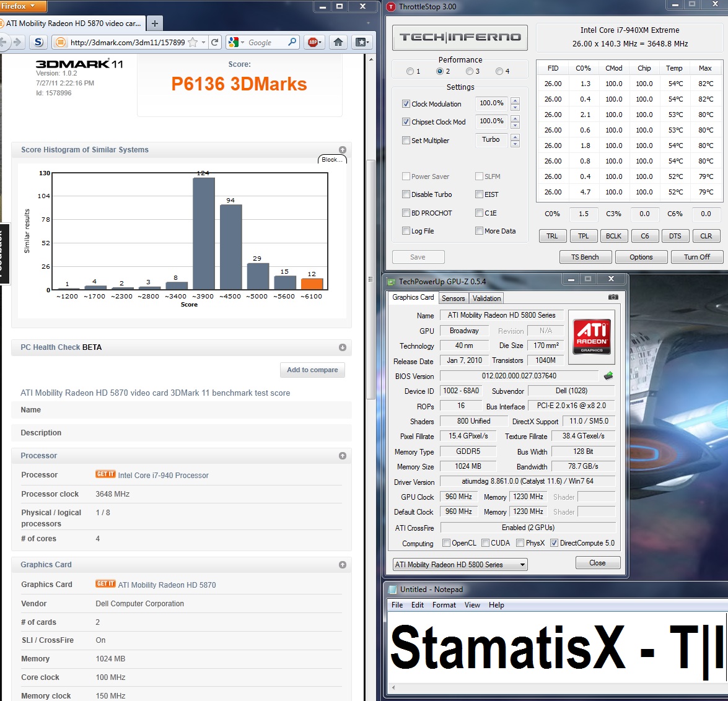728x701 pixels.
Task: Reload the 3DMark page
Action: point(214,42)
